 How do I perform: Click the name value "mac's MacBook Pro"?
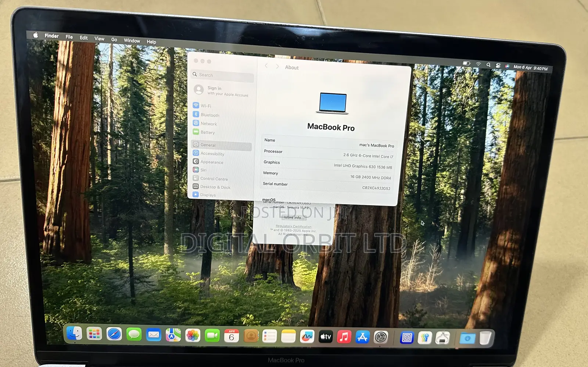click(377, 145)
